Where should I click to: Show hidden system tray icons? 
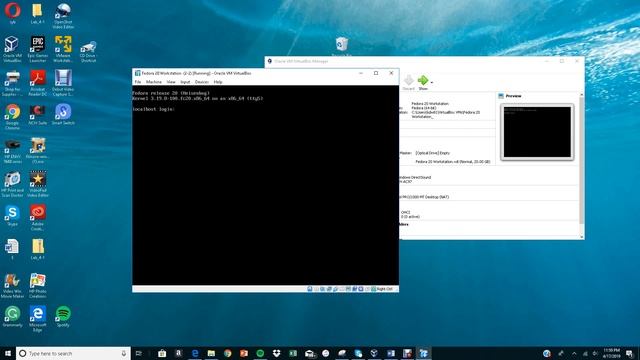pos(574,353)
